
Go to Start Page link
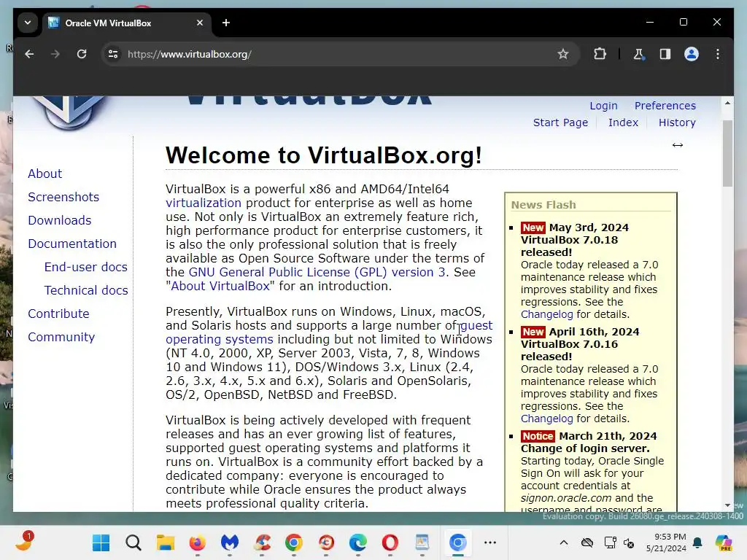pyautogui.click(x=560, y=122)
